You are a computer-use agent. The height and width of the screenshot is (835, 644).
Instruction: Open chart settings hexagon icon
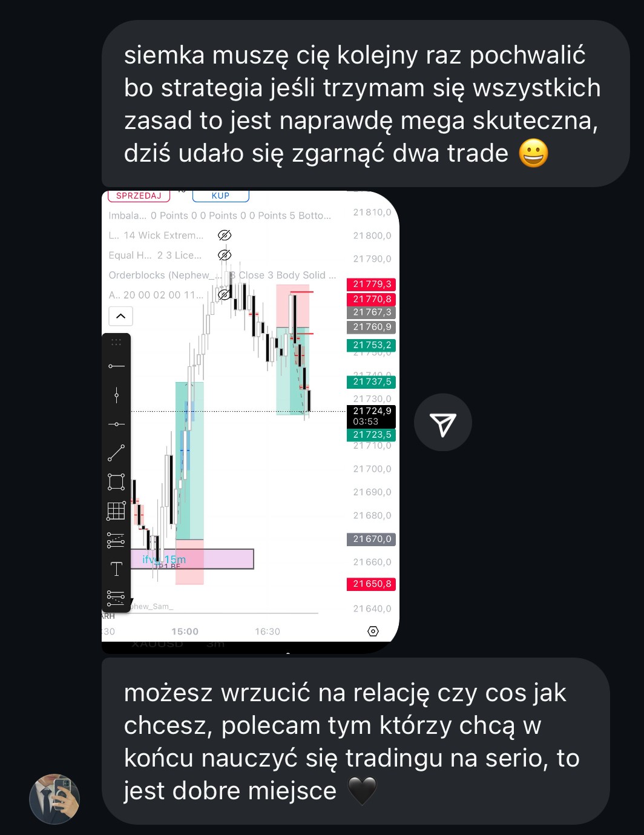(373, 632)
